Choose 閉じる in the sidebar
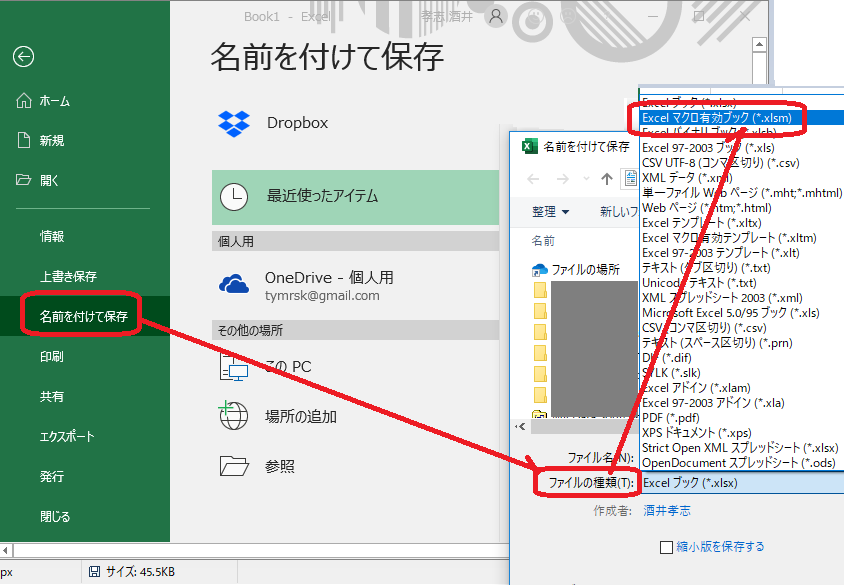Viewport: 844px width, 586px height. [x=55, y=517]
